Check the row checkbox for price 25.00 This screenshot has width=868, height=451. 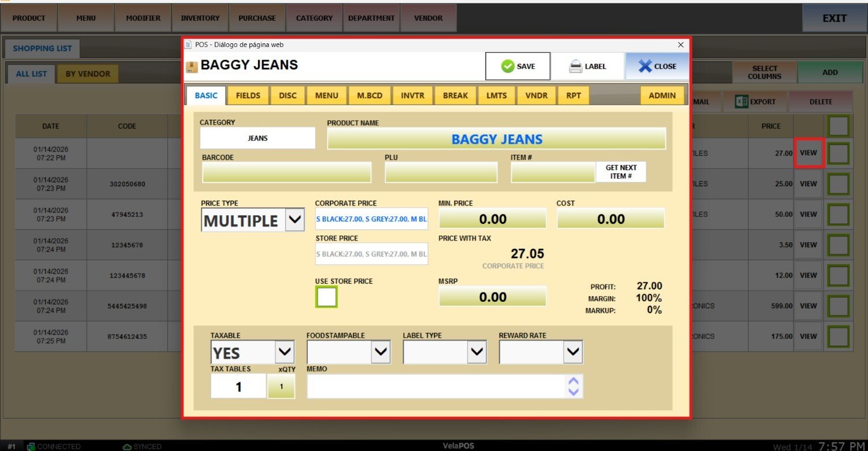coord(838,184)
